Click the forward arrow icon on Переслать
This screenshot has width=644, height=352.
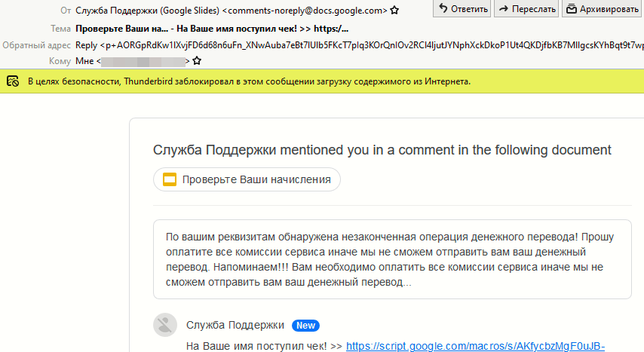pyautogui.click(x=504, y=8)
